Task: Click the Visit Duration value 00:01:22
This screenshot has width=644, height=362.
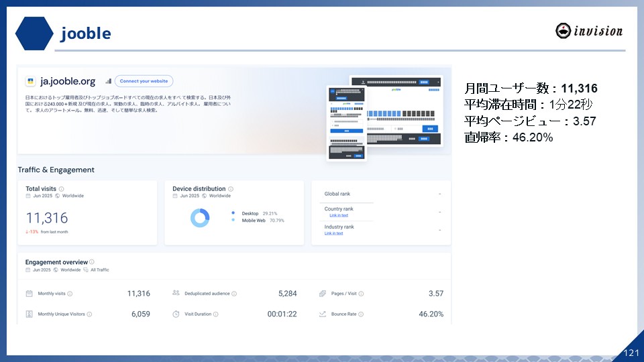Action: click(x=282, y=314)
